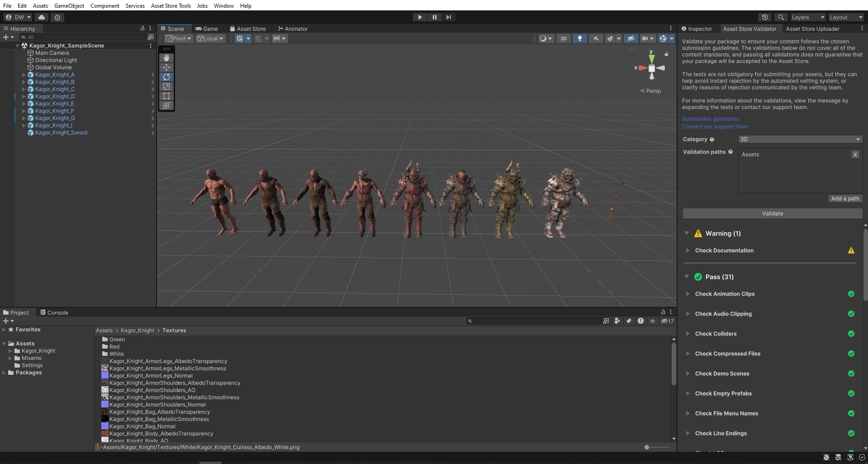Open the scene picker icon in Hierarchy search
868x464 pixels.
click(x=151, y=37)
